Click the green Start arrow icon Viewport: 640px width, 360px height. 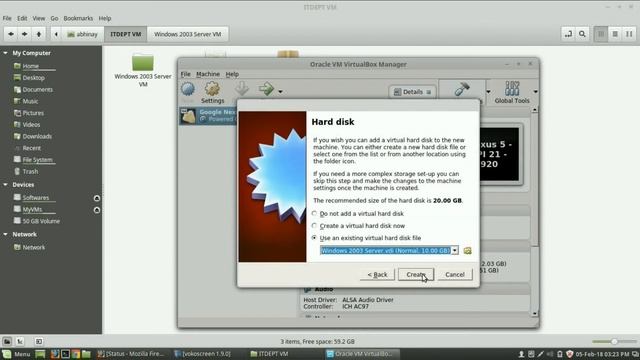click(x=266, y=89)
